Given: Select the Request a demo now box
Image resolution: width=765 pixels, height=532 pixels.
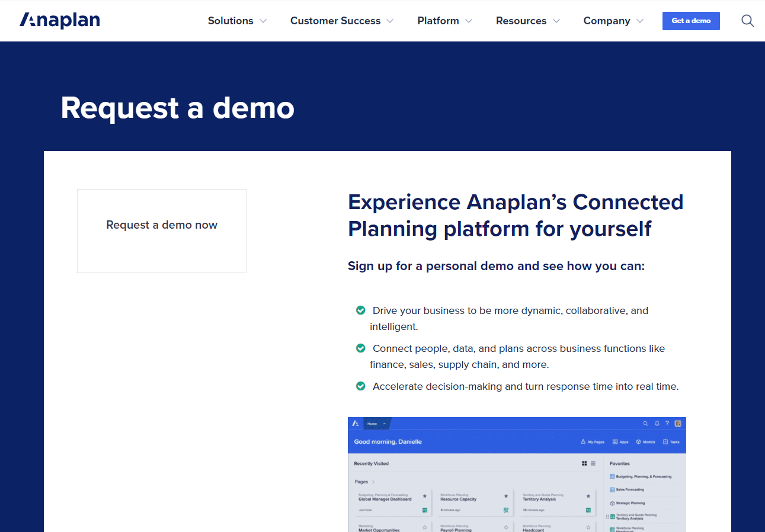Looking at the screenshot, I should click(162, 231).
